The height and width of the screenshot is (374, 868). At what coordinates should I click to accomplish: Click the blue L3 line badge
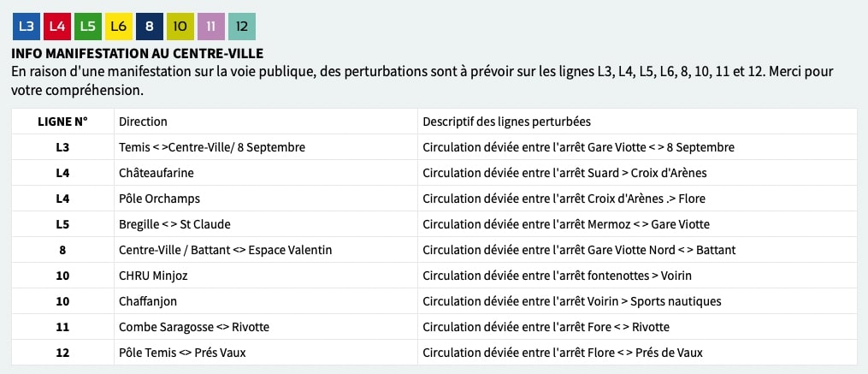[x=27, y=27]
